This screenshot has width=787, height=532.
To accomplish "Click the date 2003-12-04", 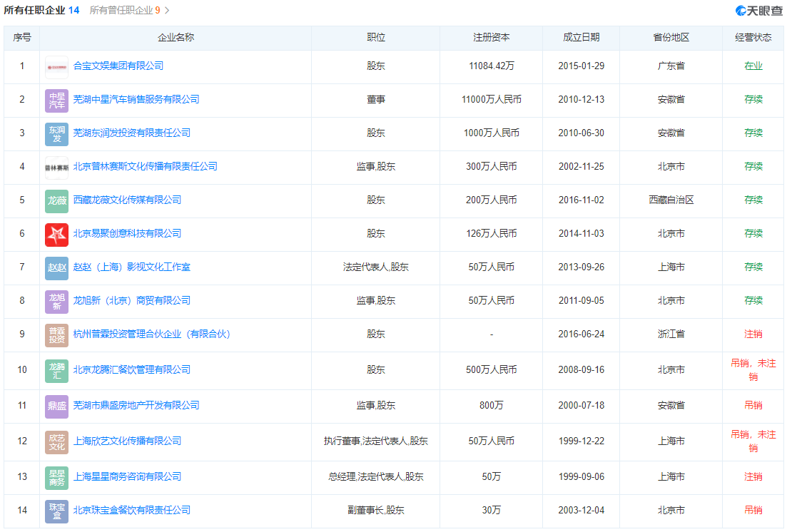I will pos(582,510).
